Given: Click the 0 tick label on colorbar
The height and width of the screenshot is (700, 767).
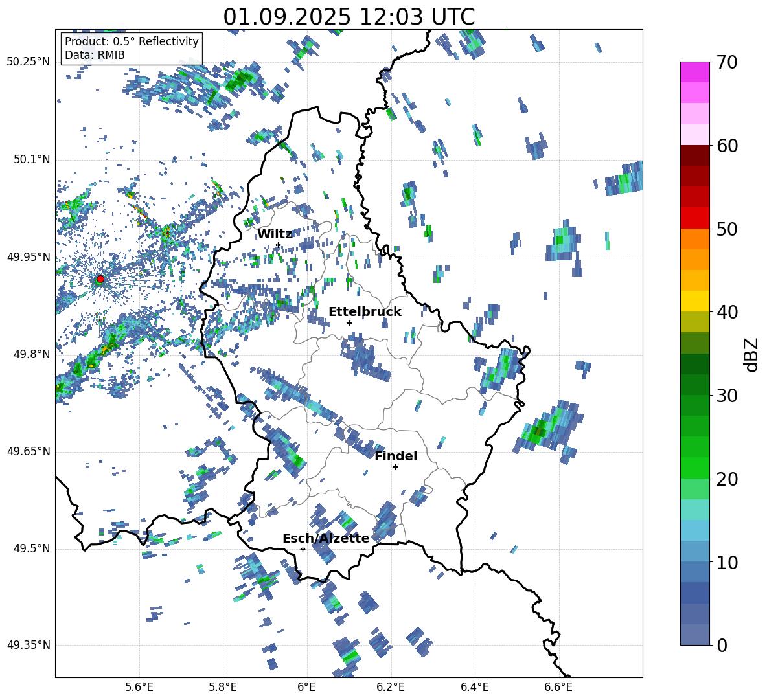Looking at the screenshot, I should point(722,645).
